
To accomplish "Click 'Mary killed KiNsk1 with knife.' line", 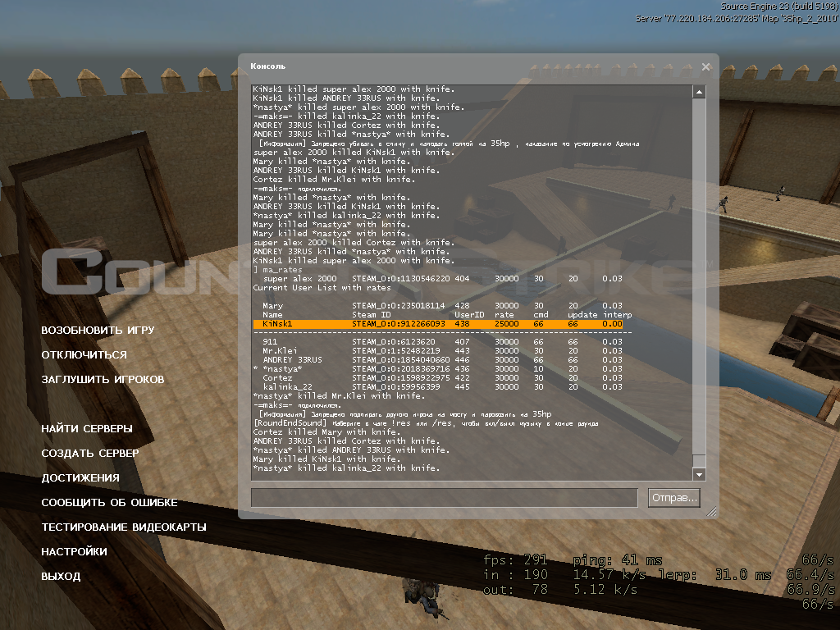I will pos(326,459).
